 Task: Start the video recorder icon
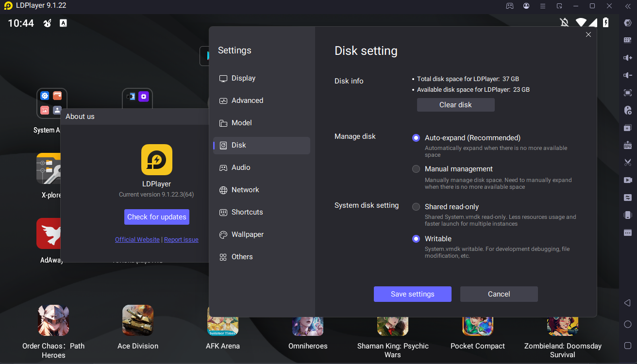(627, 180)
